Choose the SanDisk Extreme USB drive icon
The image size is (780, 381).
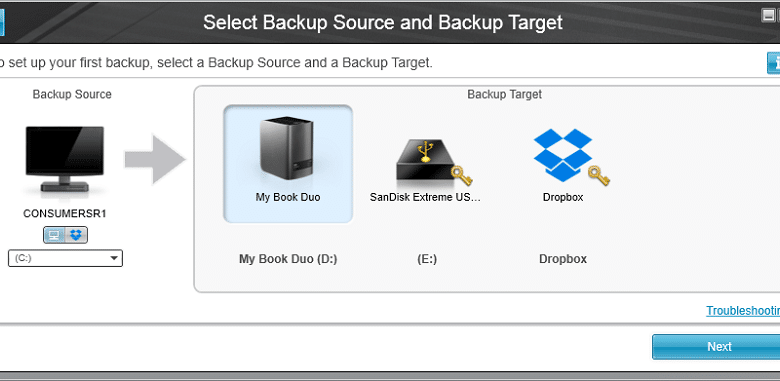pos(426,160)
